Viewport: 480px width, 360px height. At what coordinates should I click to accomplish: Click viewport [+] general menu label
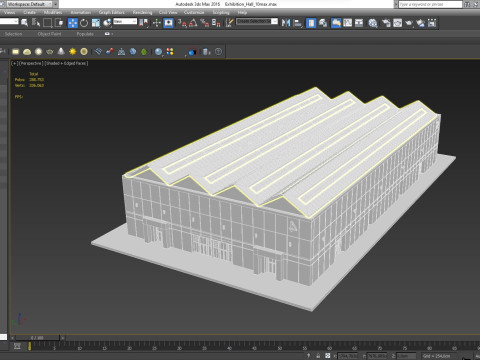[14, 63]
